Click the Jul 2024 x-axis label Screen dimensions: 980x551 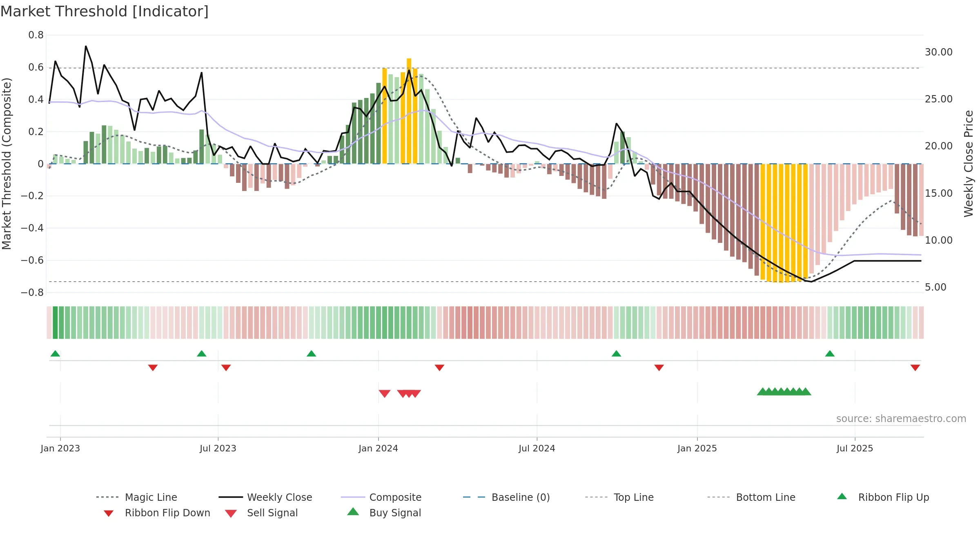537,448
